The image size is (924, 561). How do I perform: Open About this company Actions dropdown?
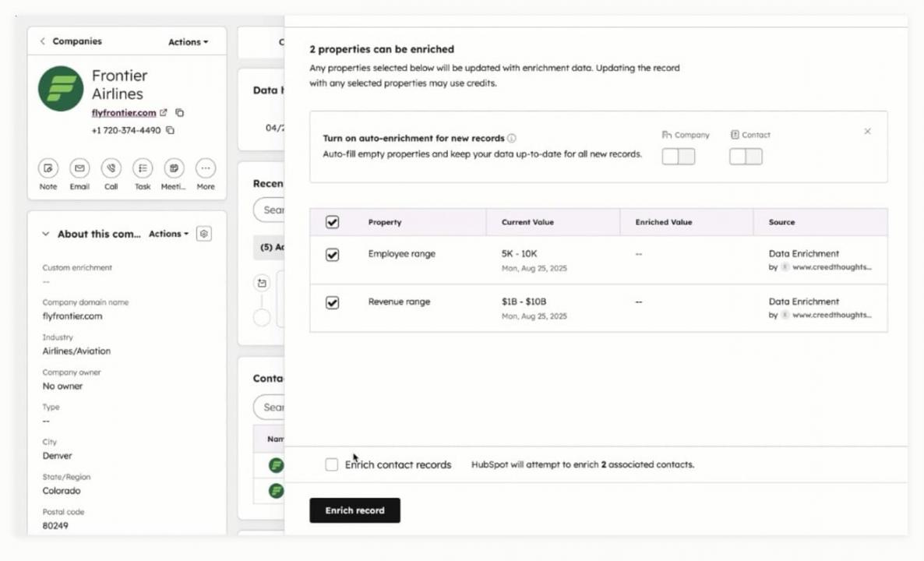click(x=168, y=234)
